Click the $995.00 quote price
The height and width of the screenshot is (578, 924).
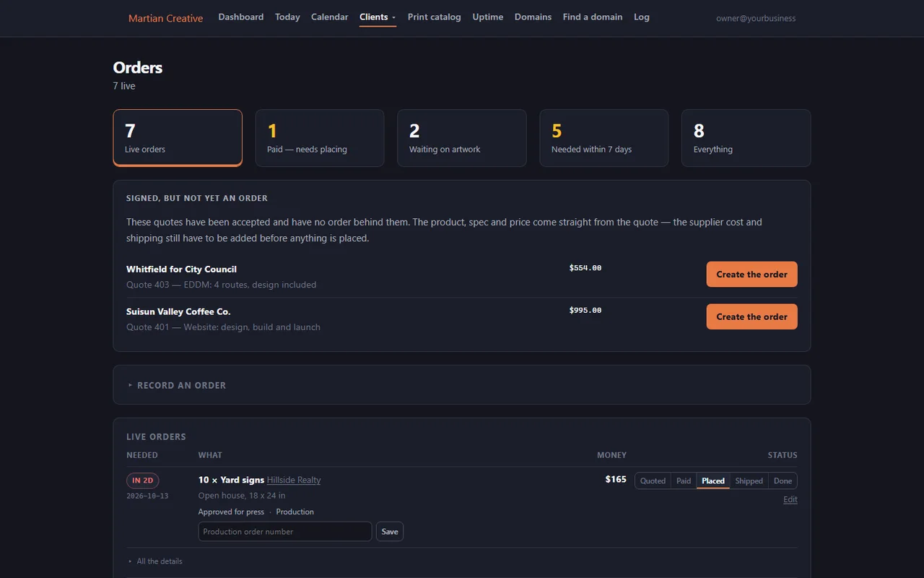pos(585,310)
